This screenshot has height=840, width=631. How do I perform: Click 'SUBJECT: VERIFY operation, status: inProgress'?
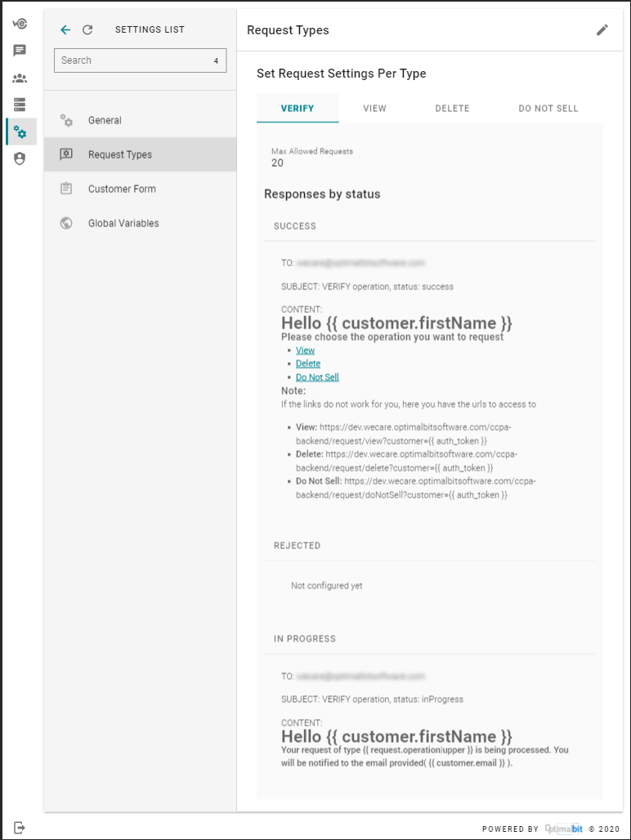(x=372, y=699)
